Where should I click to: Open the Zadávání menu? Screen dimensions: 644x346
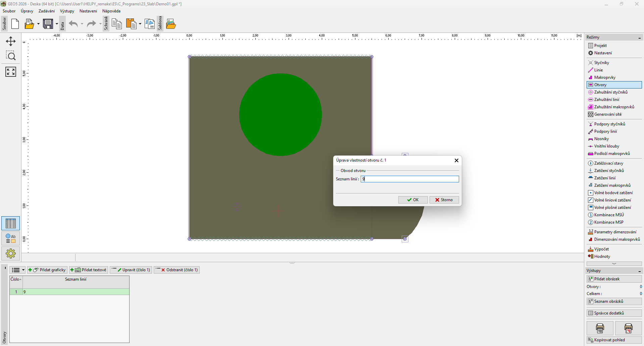[46, 11]
